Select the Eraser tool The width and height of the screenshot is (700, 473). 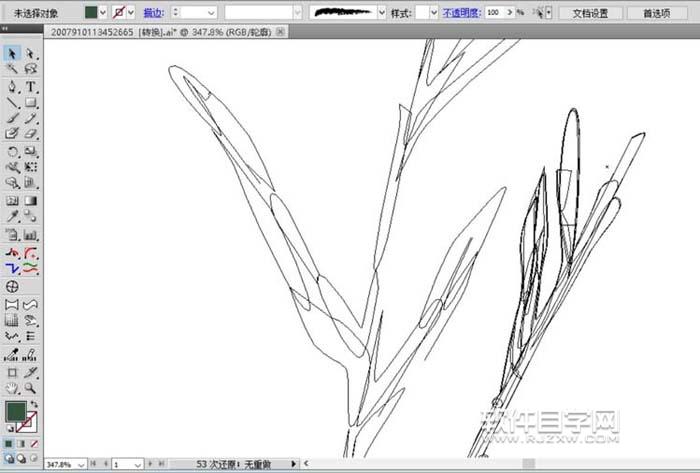pos(30,133)
